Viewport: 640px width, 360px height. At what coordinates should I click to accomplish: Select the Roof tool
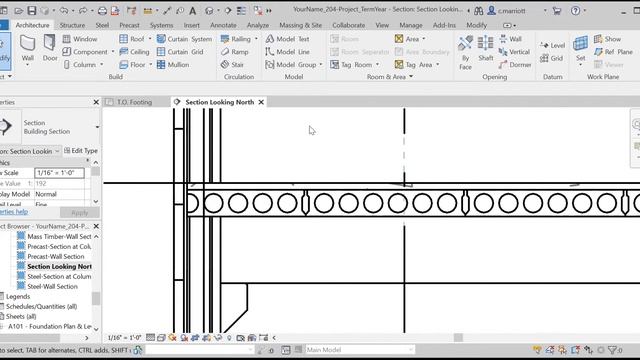pyautogui.click(x=132, y=39)
